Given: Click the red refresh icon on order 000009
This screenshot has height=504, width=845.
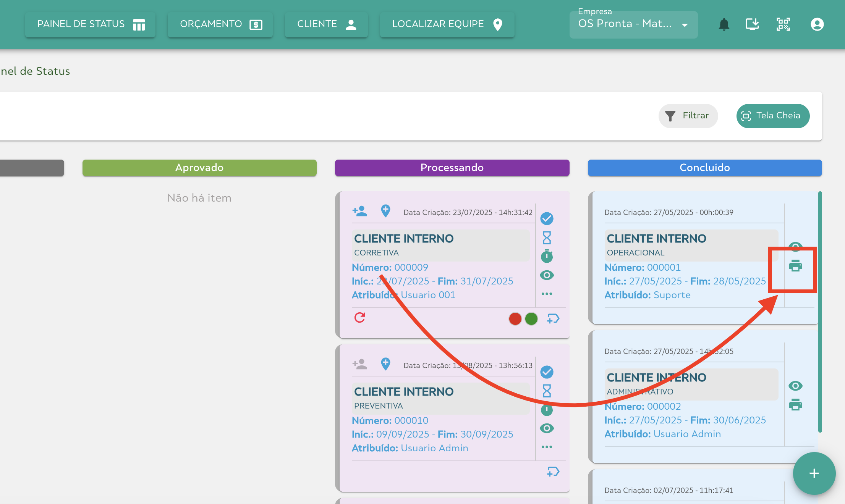Looking at the screenshot, I should click(359, 318).
